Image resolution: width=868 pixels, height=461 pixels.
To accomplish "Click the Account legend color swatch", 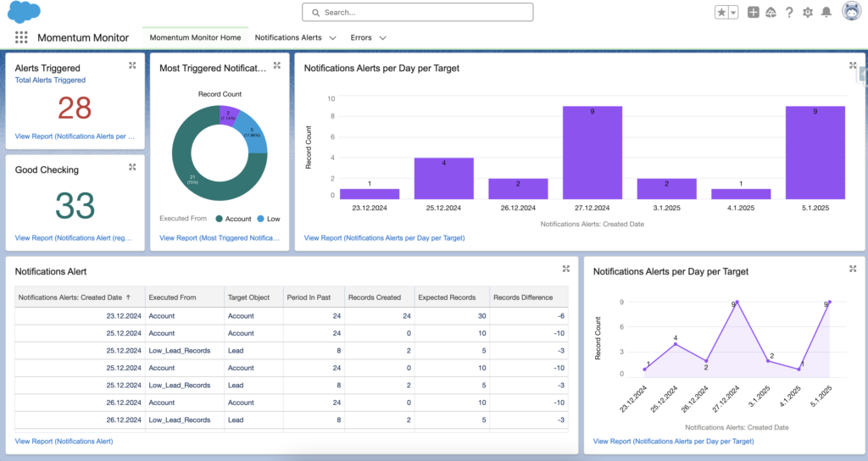I will click(x=220, y=219).
